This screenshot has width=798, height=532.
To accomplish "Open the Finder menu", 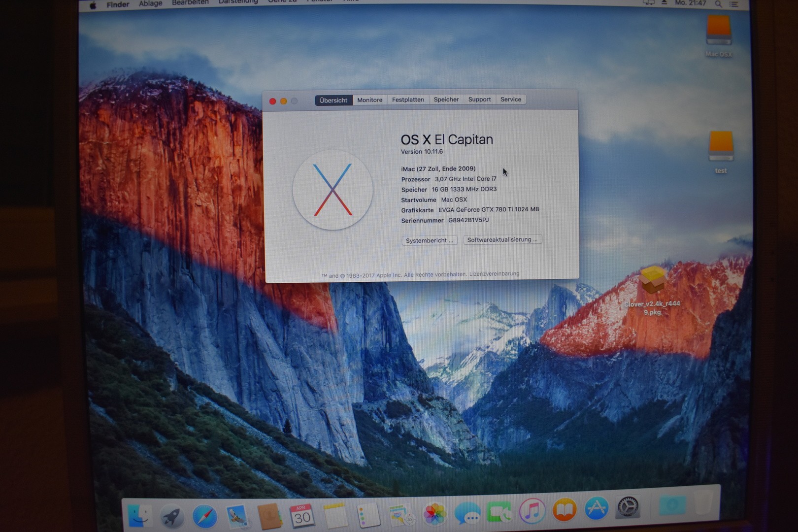I will pyautogui.click(x=118, y=5).
